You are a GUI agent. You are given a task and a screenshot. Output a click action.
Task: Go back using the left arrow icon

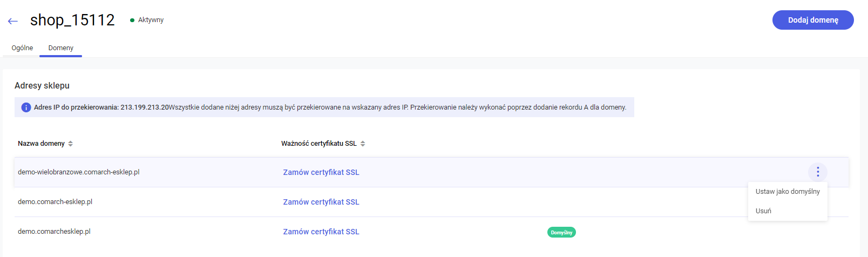click(x=13, y=21)
